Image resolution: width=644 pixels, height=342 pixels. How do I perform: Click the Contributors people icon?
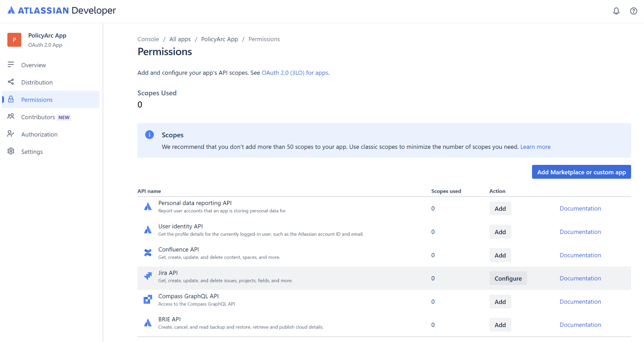(11, 117)
